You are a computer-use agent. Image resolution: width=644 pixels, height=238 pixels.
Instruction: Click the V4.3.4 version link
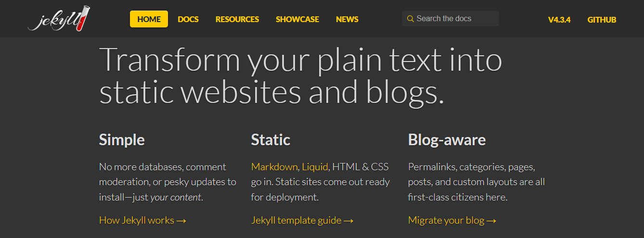[559, 20]
